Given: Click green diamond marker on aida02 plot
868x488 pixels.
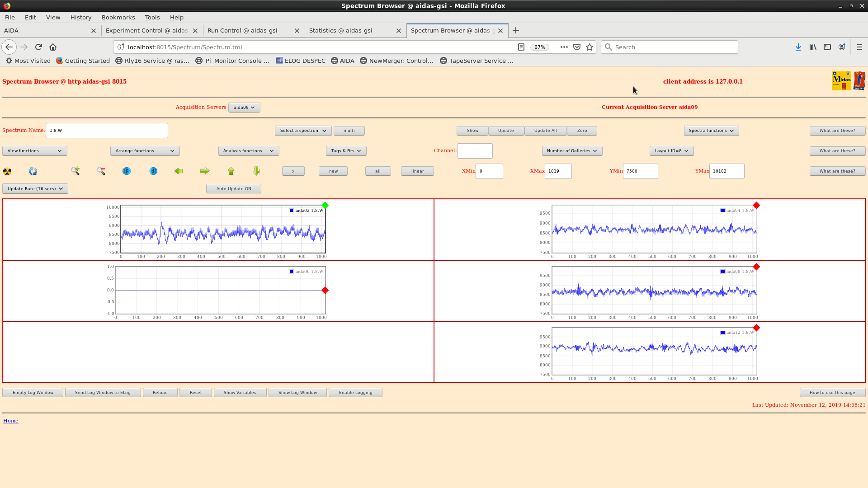Looking at the screenshot, I should pos(325,206).
